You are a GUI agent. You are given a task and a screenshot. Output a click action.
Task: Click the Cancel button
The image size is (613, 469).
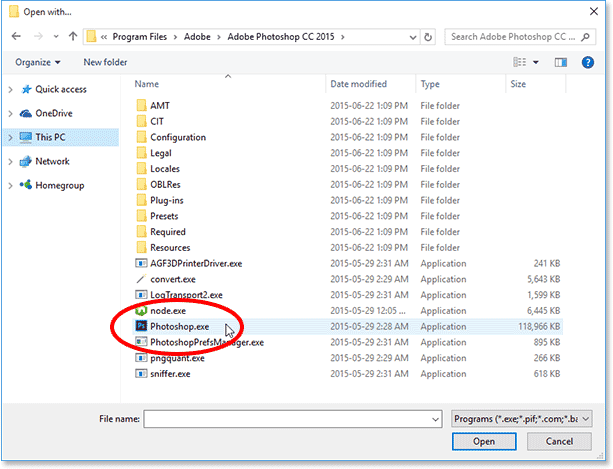[559, 442]
